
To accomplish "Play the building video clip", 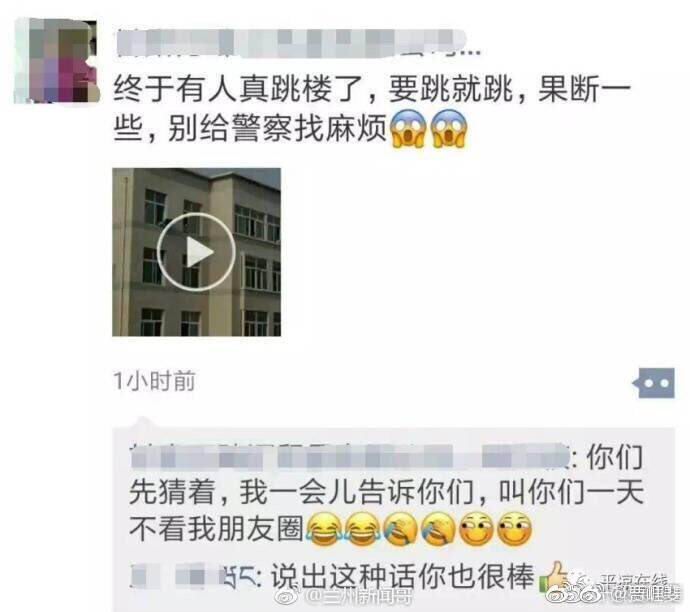I will pos(196,252).
